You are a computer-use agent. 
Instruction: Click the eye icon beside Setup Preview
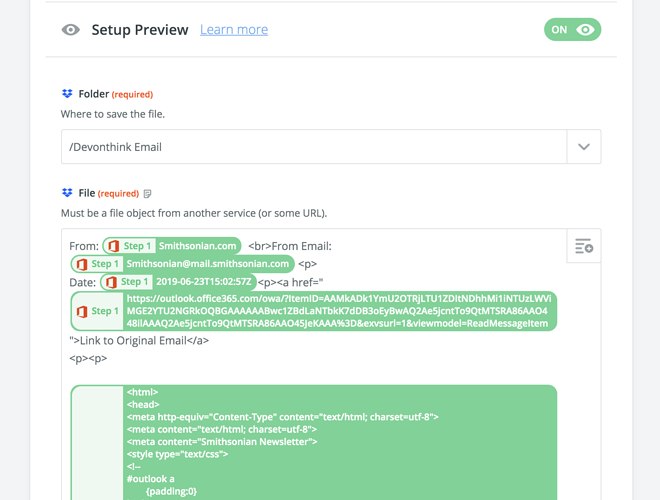(71, 30)
